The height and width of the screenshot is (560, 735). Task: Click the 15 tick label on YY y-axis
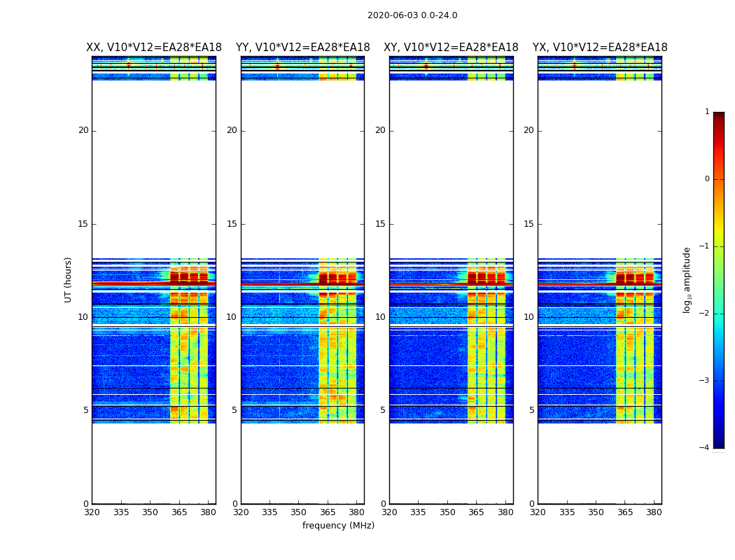pos(232,224)
